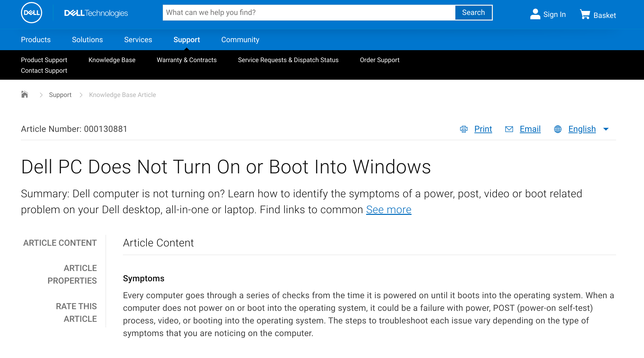Click the envelope Email icon
This screenshot has height=358, width=644.
(509, 129)
